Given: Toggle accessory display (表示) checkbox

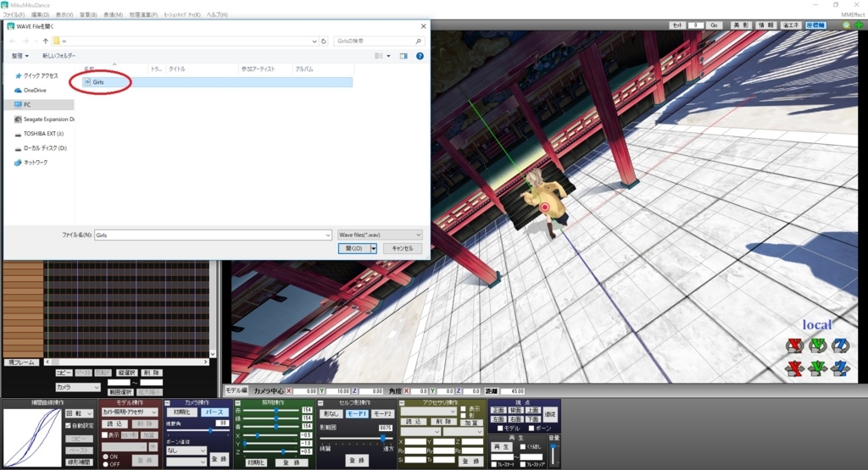Looking at the screenshot, I should tap(463, 409).
